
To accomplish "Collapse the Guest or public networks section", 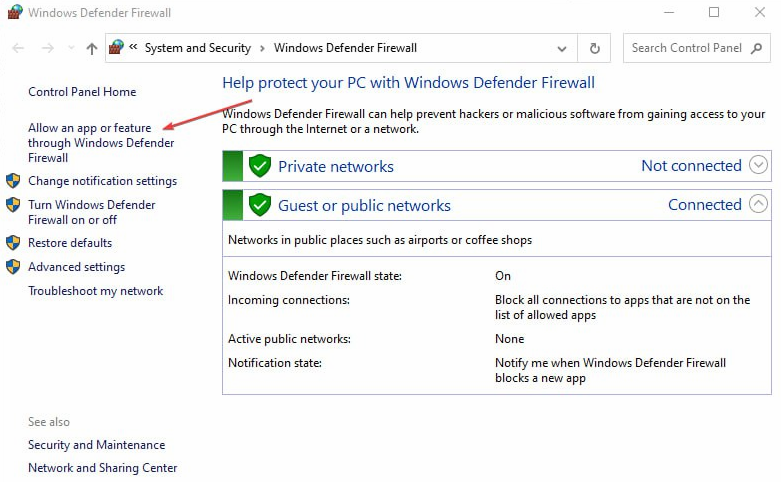I will click(758, 205).
